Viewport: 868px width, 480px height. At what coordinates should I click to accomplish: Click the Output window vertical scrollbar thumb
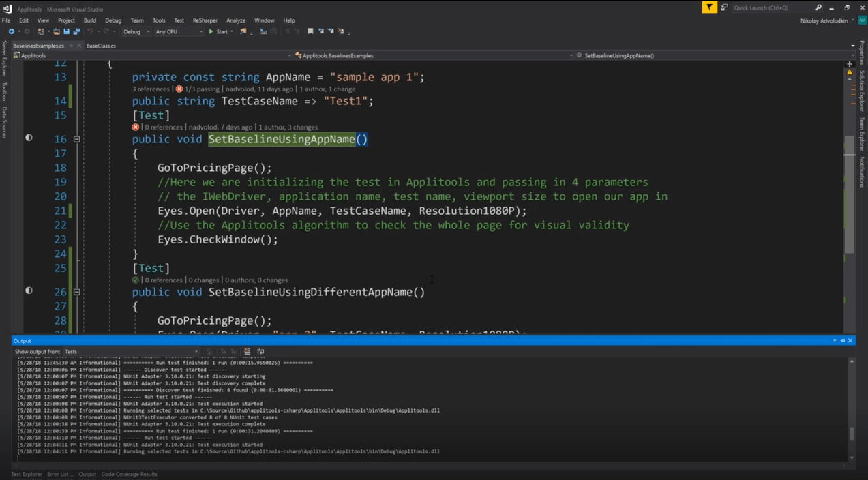click(851, 434)
